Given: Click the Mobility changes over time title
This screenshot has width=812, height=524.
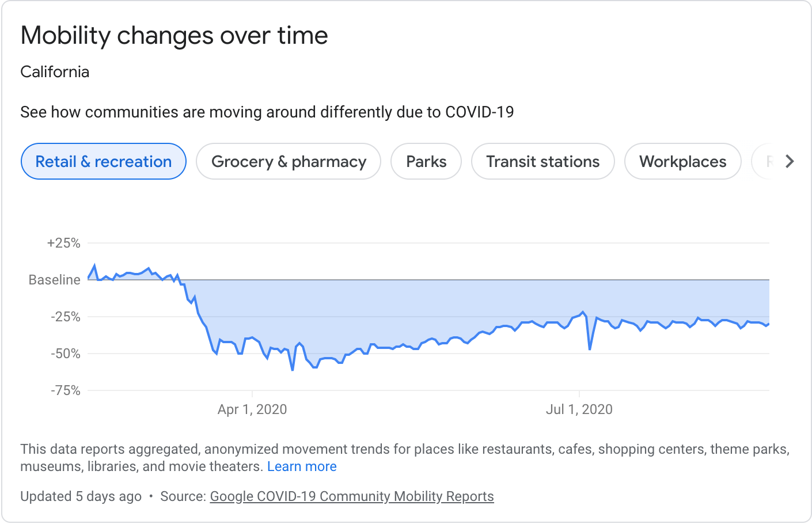Looking at the screenshot, I should tap(174, 35).
